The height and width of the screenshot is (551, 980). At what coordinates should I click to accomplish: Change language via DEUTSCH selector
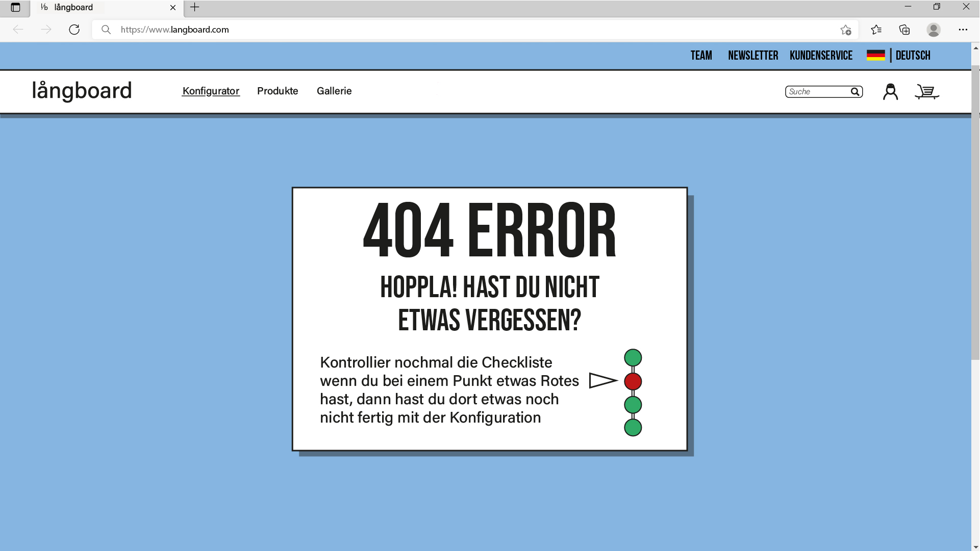(x=913, y=56)
